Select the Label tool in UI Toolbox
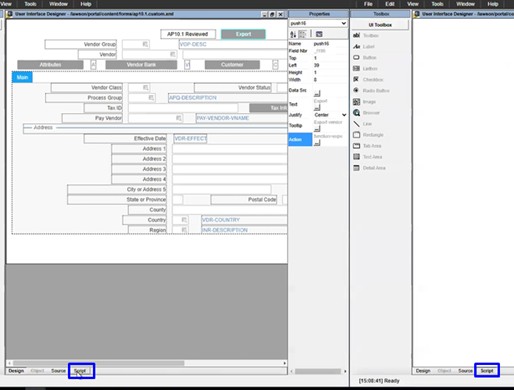 point(364,46)
